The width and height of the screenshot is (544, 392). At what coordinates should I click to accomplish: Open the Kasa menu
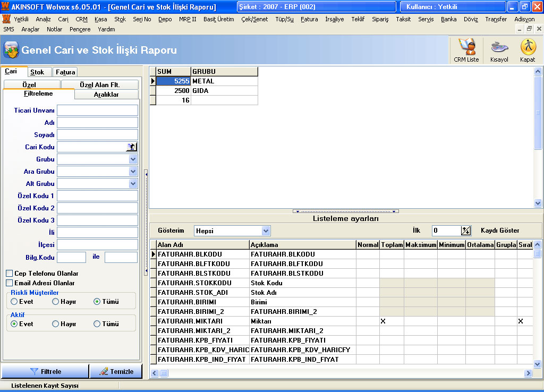point(100,19)
